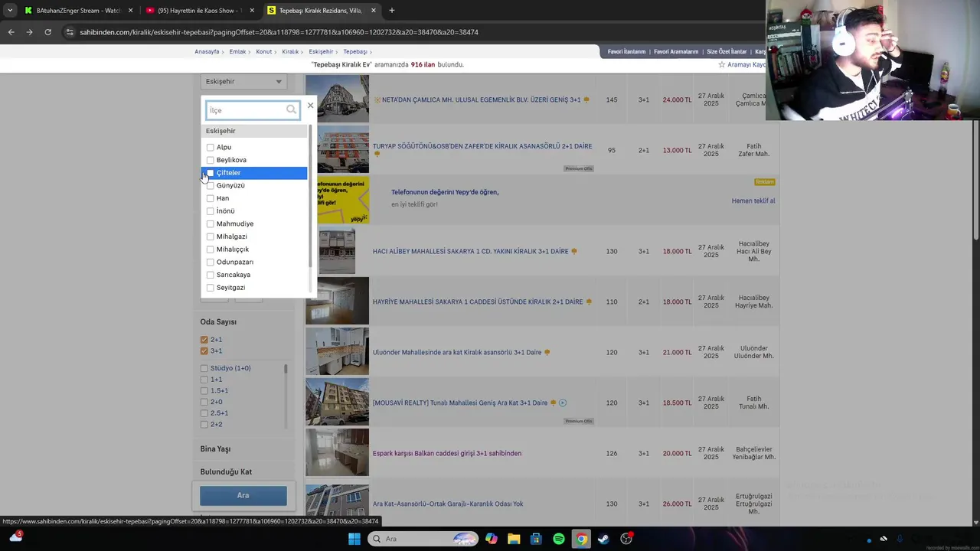980x551 pixels.
Task: Collapse the Oda Sayısı filter section
Action: click(x=218, y=322)
